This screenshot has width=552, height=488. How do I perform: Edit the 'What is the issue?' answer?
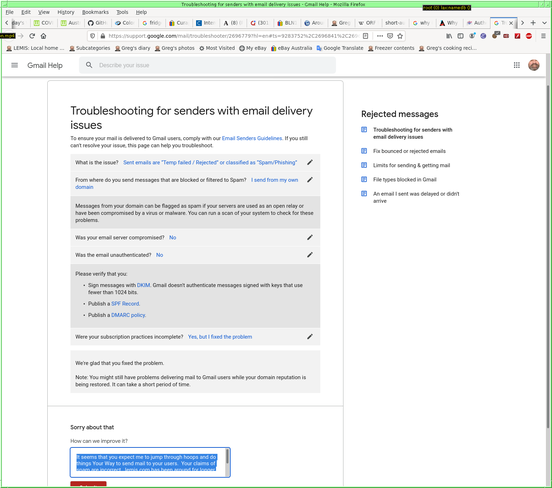[310, 162]
